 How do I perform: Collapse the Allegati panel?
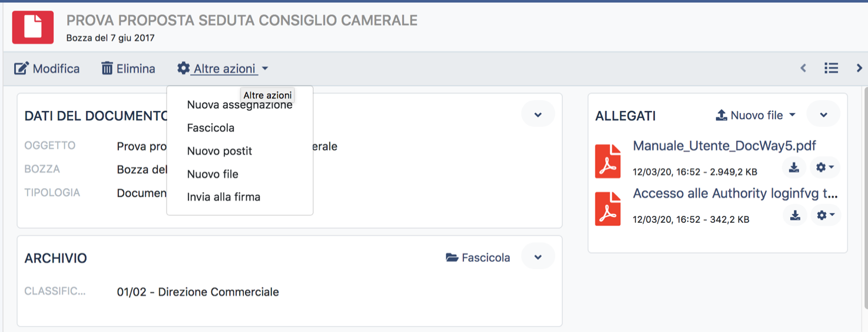click(823, 115)
